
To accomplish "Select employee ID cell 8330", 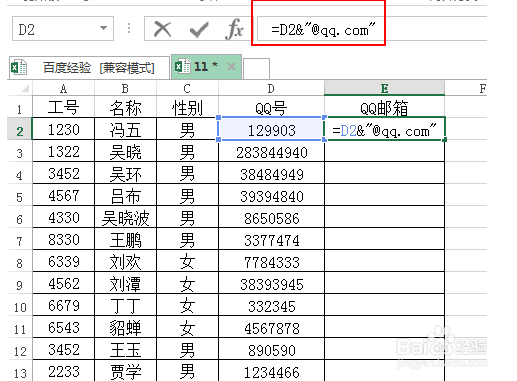I will pos(63,240).
